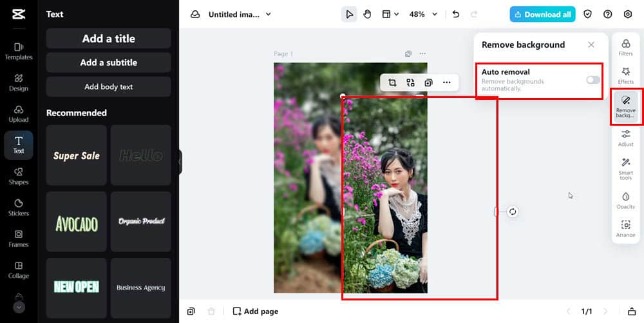Open the Upload sidebar panel

pyautogui.click(x=19, y=114)
